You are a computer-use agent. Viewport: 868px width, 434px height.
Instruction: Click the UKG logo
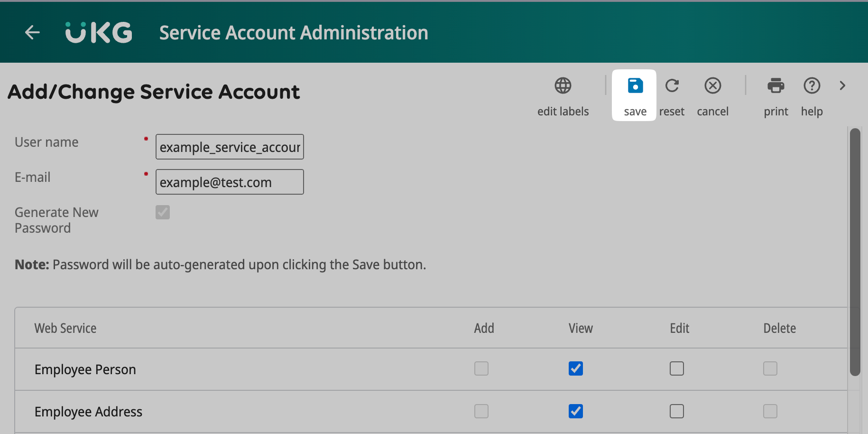pos(99,32)
